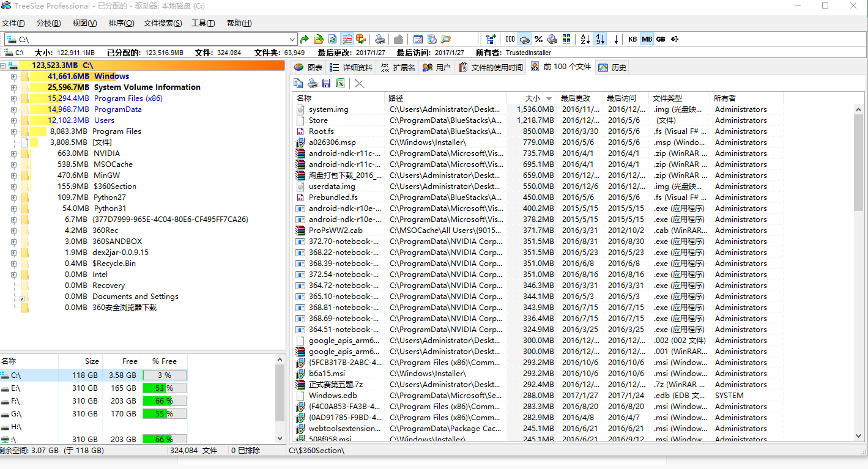
Task: Click the green scan arrow icon
Action: click(x=305, y=39)
